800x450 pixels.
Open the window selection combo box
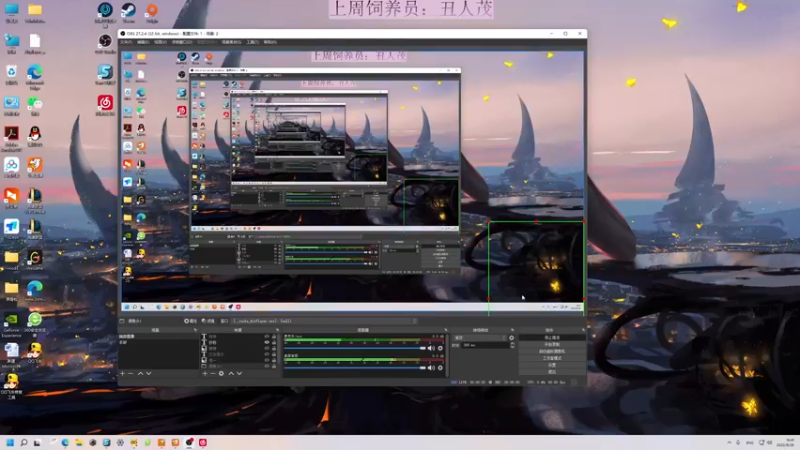click(325, 321)
